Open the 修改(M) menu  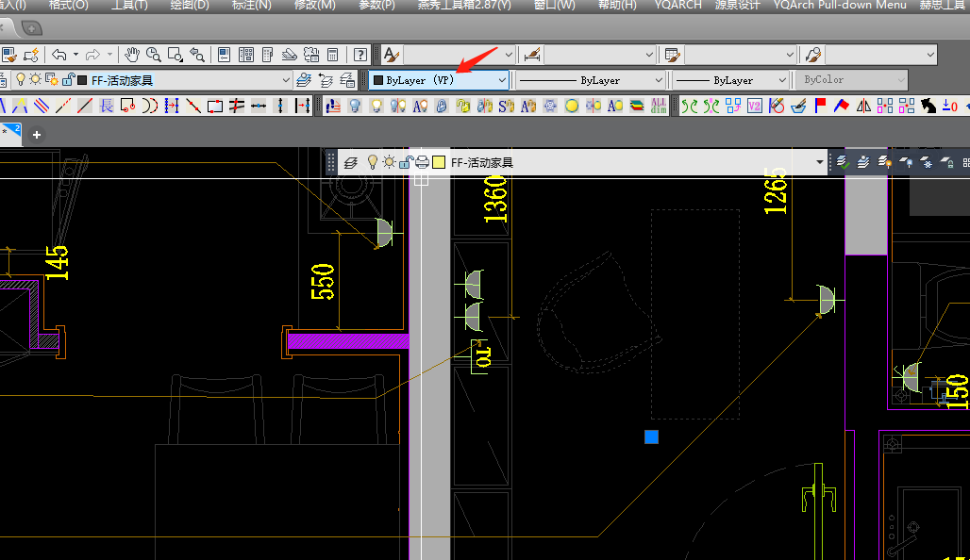pyautogui.click(x=315, y=5)
